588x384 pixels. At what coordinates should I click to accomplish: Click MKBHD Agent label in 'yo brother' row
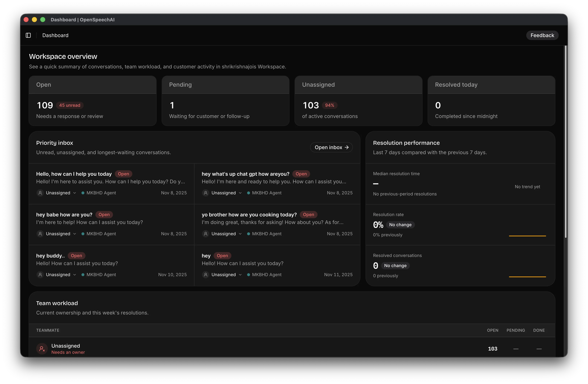[267, 234]
